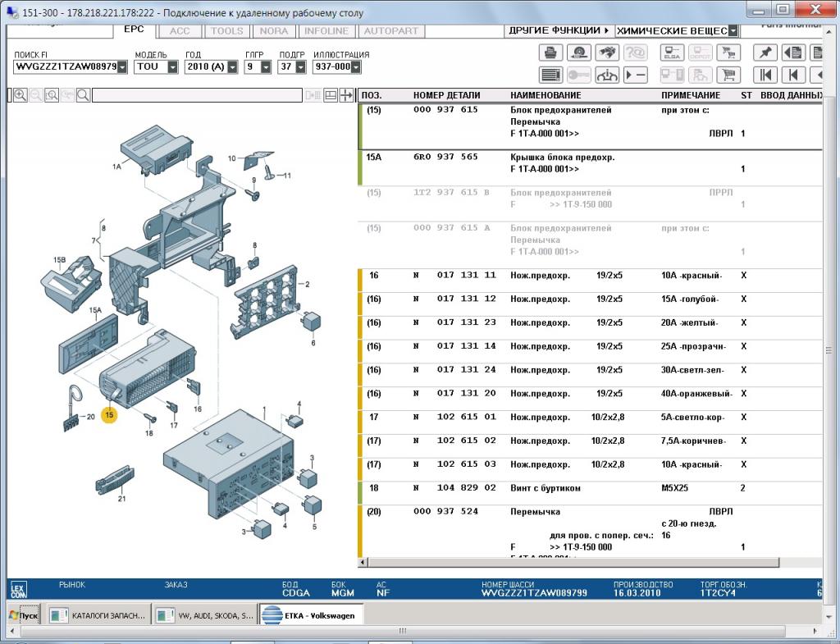Open the МОДЕЛЬ dropdown showing TOU

click(172, 67)
